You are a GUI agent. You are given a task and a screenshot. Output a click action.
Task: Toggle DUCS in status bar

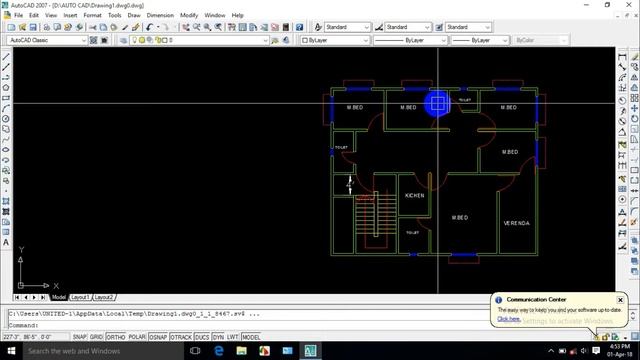pyautogui.click(x=202, y=337)
